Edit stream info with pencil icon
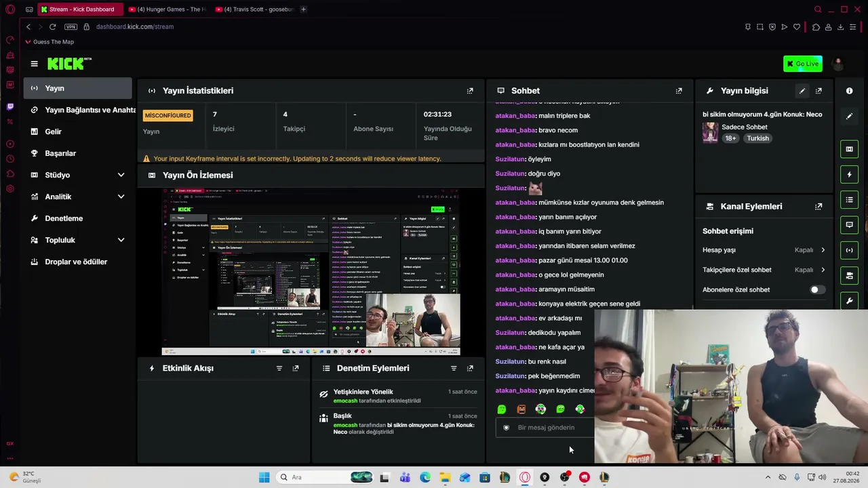This screenshot has width=868, height=488. (802, 91)
